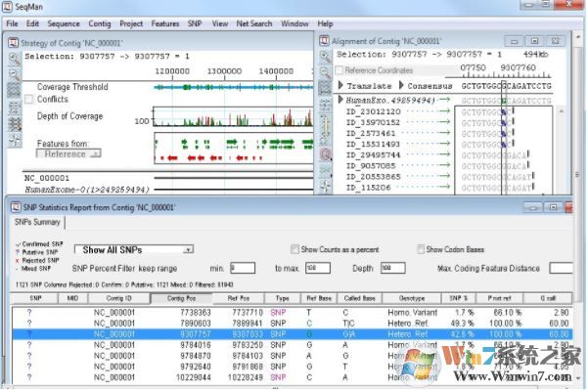Sort by Type column header
This screenshot has width=588, height=390.
(x=283, y=298)
